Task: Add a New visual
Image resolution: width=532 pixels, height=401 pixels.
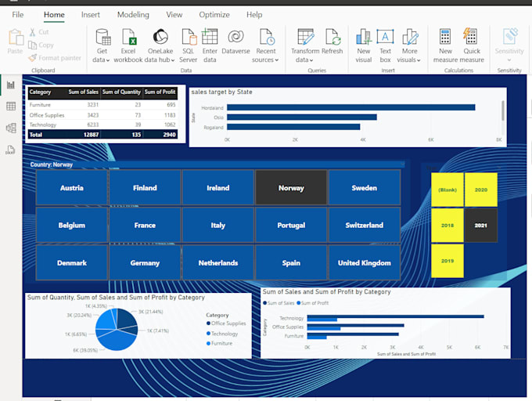Action: point(363,45)
